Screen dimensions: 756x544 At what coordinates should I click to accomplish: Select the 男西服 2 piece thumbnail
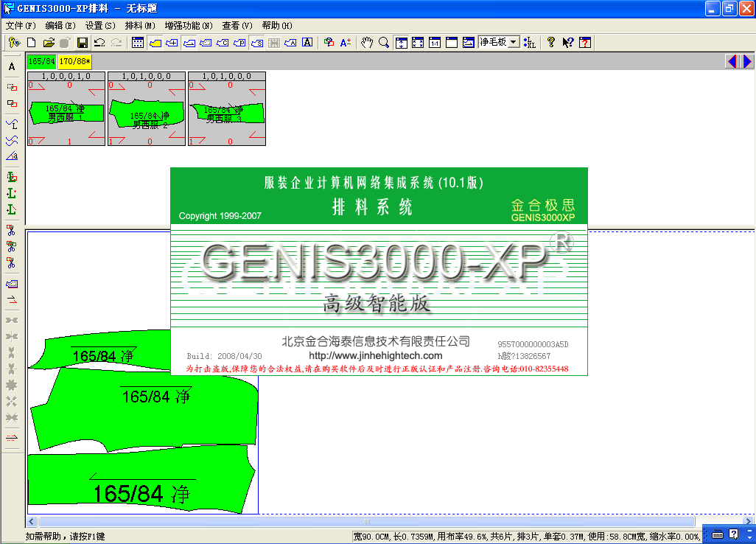coord(147,108)
